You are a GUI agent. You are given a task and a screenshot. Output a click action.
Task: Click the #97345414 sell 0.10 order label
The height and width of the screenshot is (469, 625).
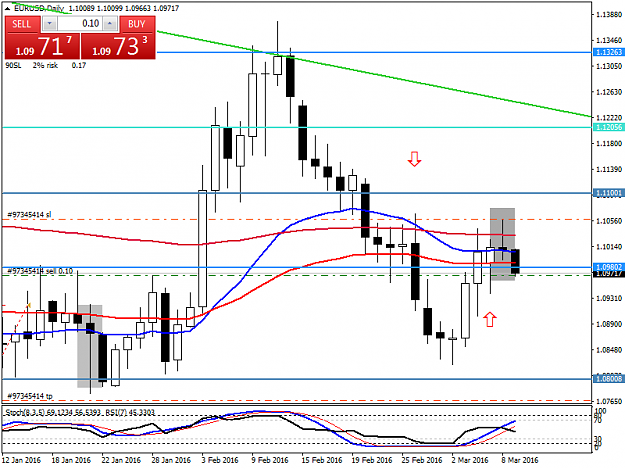pos(40,271)
